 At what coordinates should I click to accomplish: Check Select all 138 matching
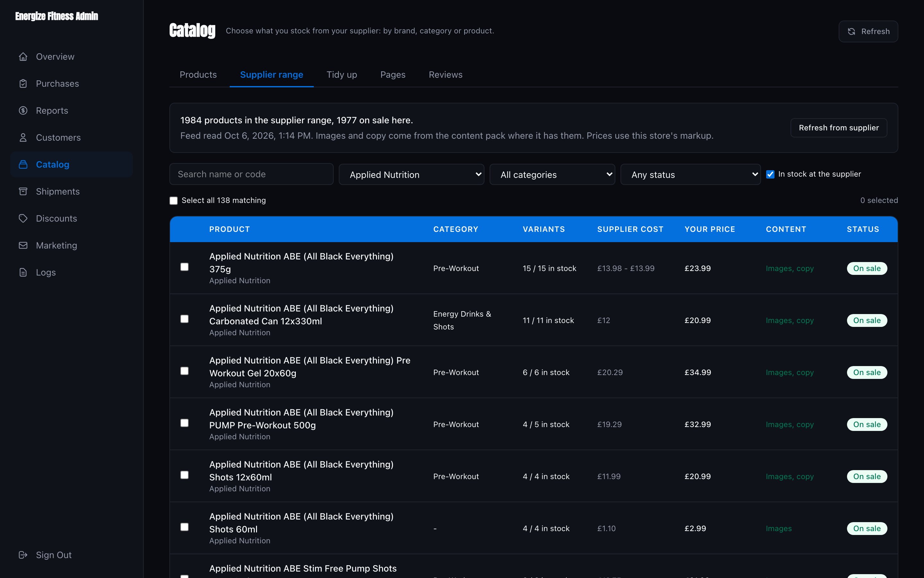173,201
